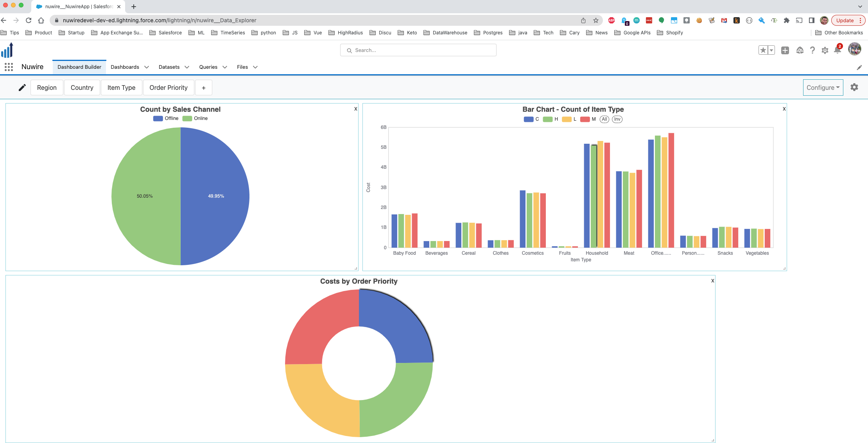Open the Salesforce App Launcher grid icon

tap(9, 67)
